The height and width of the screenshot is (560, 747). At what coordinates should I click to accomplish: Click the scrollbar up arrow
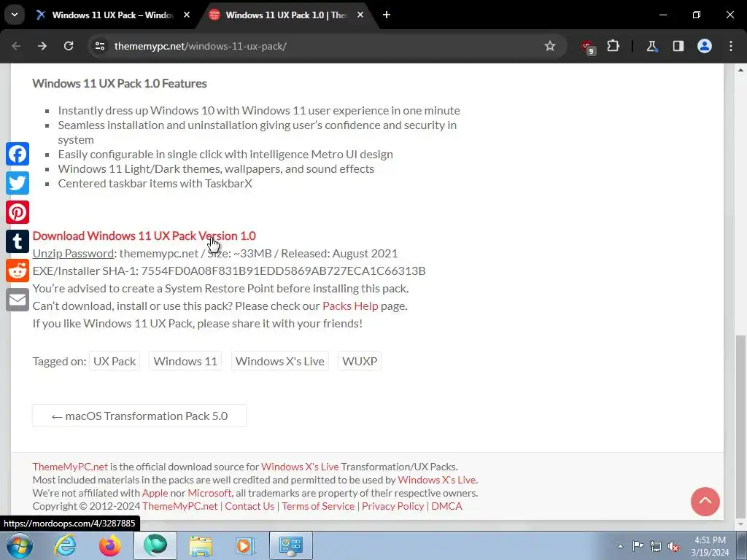(741, 70)
